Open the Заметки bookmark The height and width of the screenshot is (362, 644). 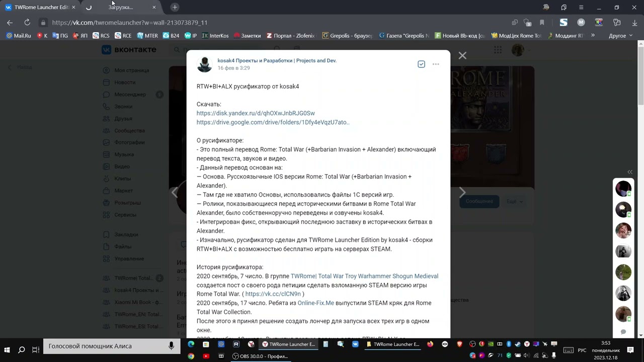click(x=247, y=36)
